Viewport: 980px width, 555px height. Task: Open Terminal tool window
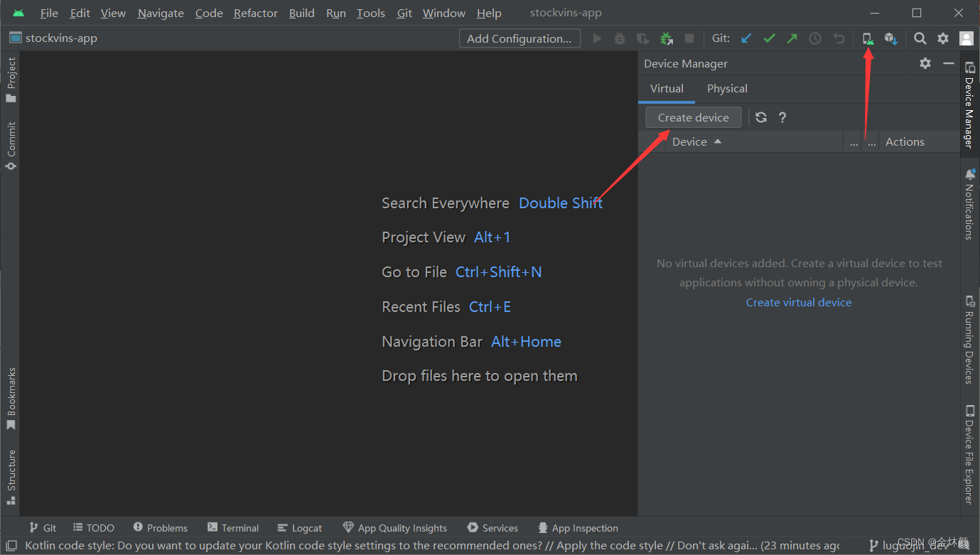pyautogui.click(x=233, y=528)
